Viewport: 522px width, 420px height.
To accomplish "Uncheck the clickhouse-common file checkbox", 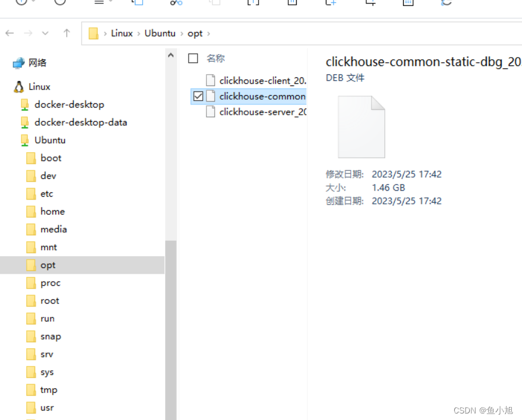I will (x=198, y=96).
